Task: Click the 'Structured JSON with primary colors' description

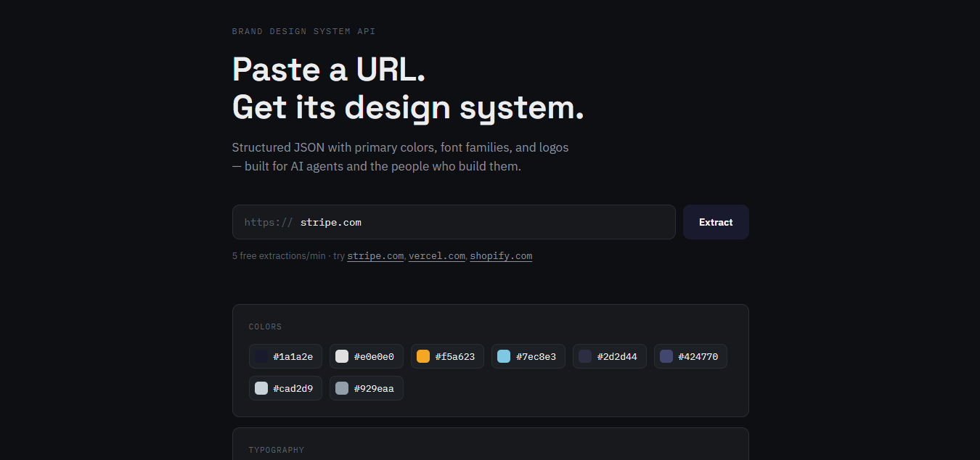Action: (400, 157)
